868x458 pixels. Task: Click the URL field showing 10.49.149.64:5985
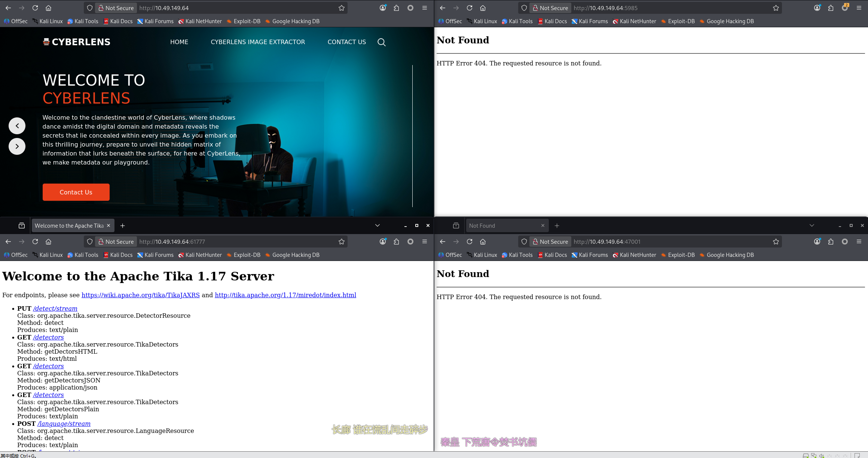tap(666, 8)
